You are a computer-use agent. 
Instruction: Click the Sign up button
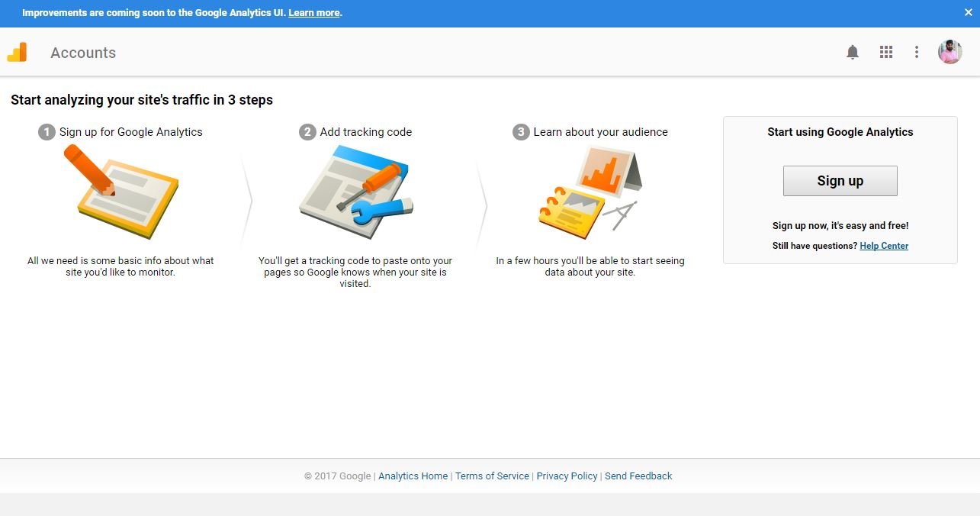tap(840, 181)
